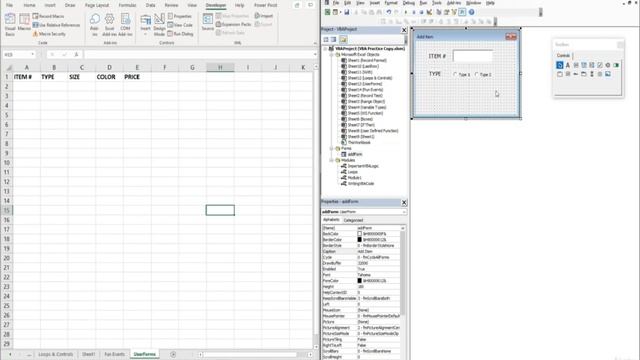Select cell A1 containing ITEM #
The width and height of the screenshot is (640, 360).
tap(27, 77)
